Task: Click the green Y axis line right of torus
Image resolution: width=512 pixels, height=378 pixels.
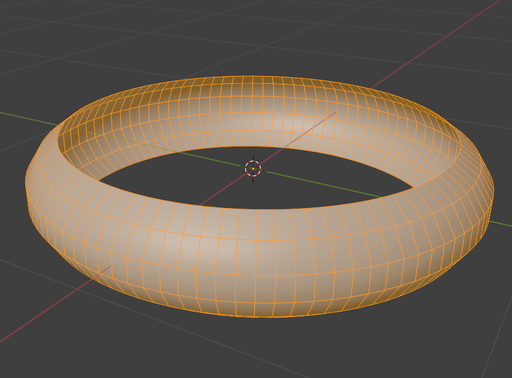Action: click(502, 224)
